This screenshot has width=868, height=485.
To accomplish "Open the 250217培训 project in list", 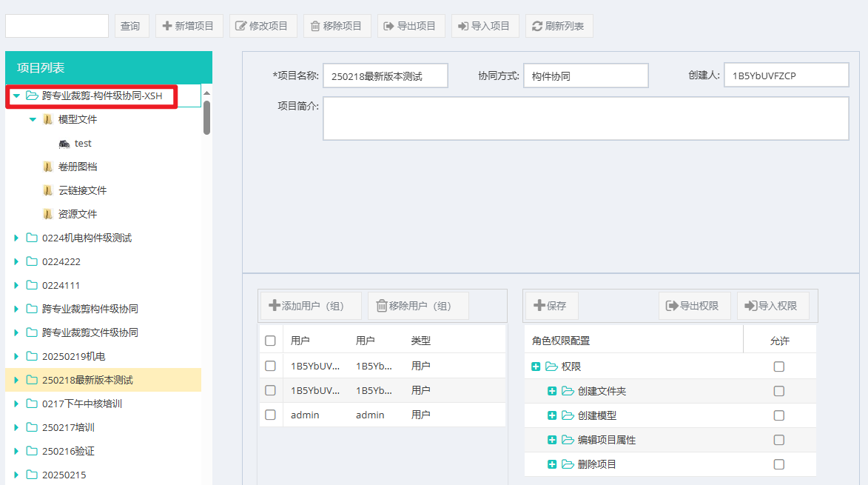I will [x=68, y=427].
